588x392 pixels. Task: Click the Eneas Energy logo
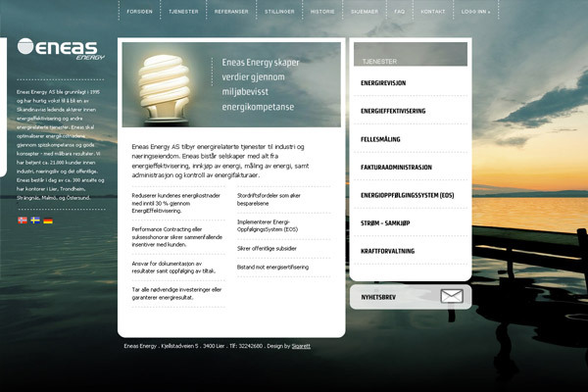click(x=61, y=49)
